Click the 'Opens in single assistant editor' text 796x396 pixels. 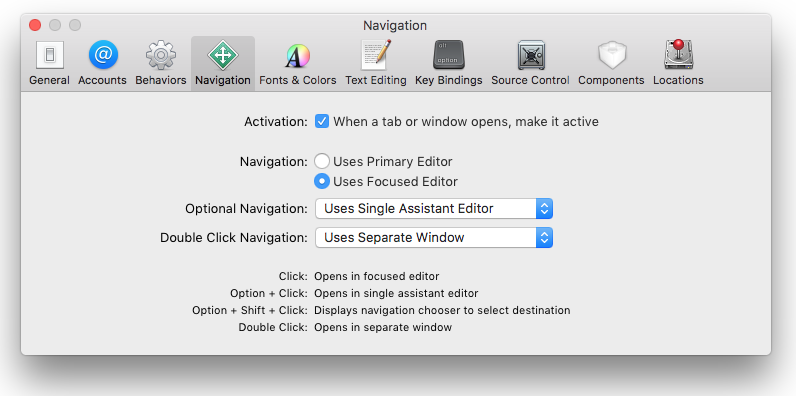(396, 293)
